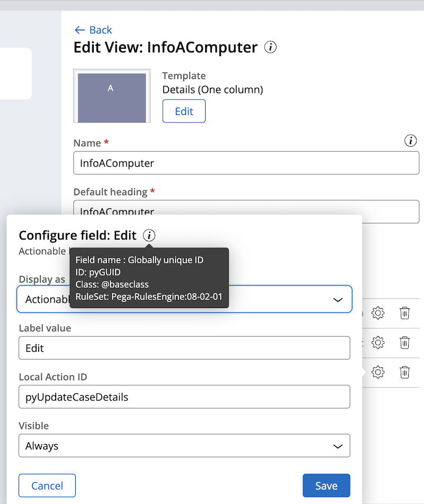Expand the Visible dropdown set to Always
The image size is (424, 504).
(x=184, y=446)
